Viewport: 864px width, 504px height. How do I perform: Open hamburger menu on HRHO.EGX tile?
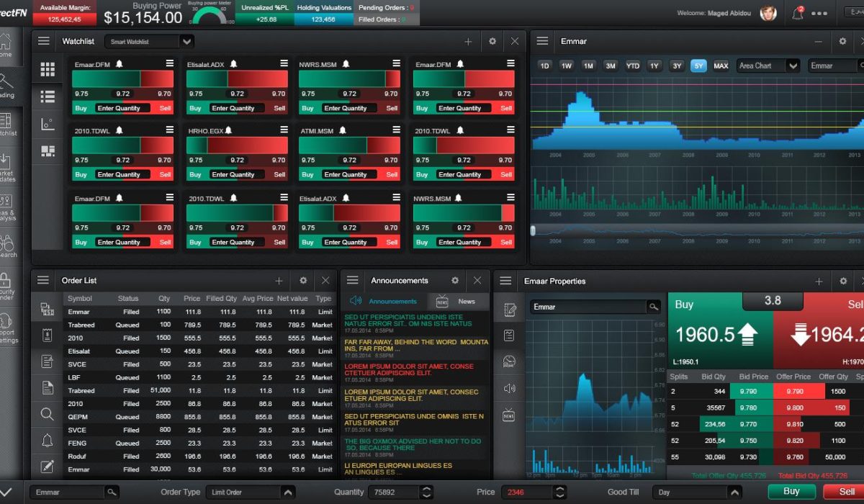pyautogui.click(x=284, y=130)
